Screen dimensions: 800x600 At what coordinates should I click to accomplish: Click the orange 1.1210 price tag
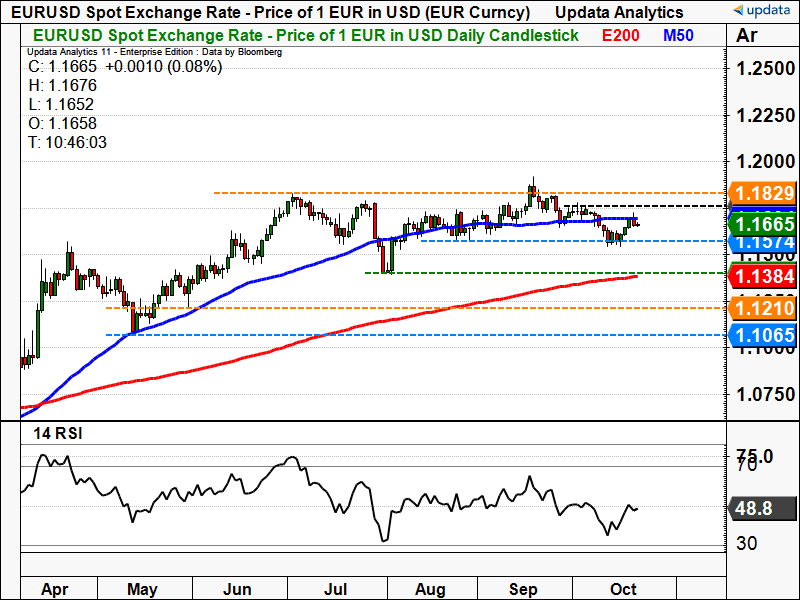762,308
